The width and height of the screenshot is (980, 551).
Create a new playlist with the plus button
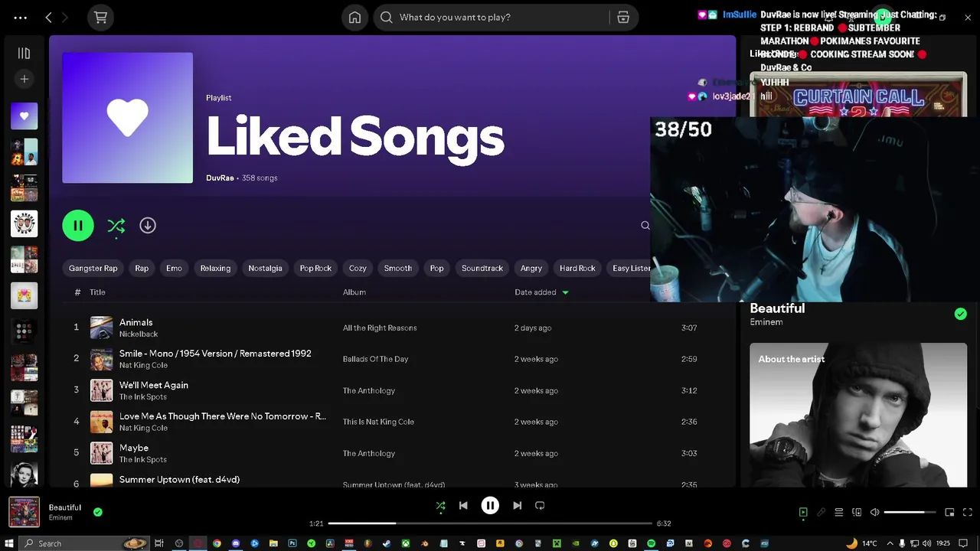(24, 79)
